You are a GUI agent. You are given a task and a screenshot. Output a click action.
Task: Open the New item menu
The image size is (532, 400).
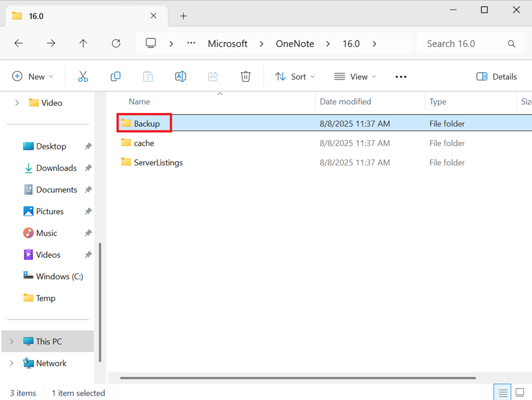point(33,77)
